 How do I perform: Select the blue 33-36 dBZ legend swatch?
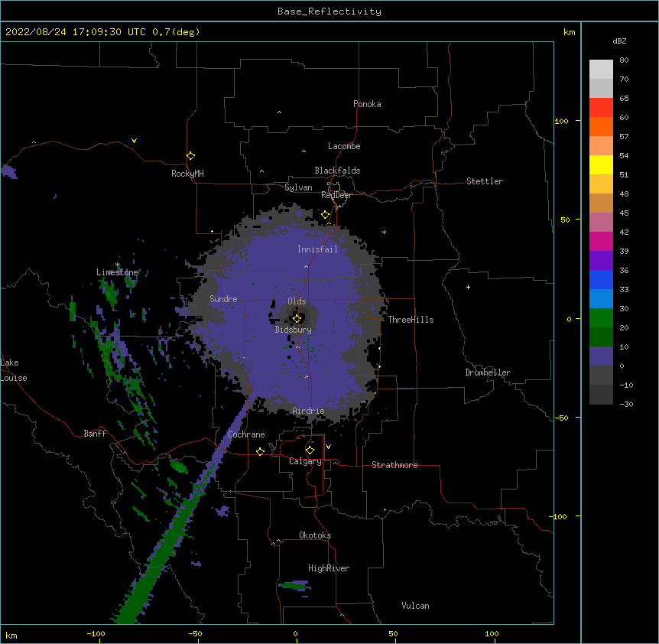click(601, 279)
